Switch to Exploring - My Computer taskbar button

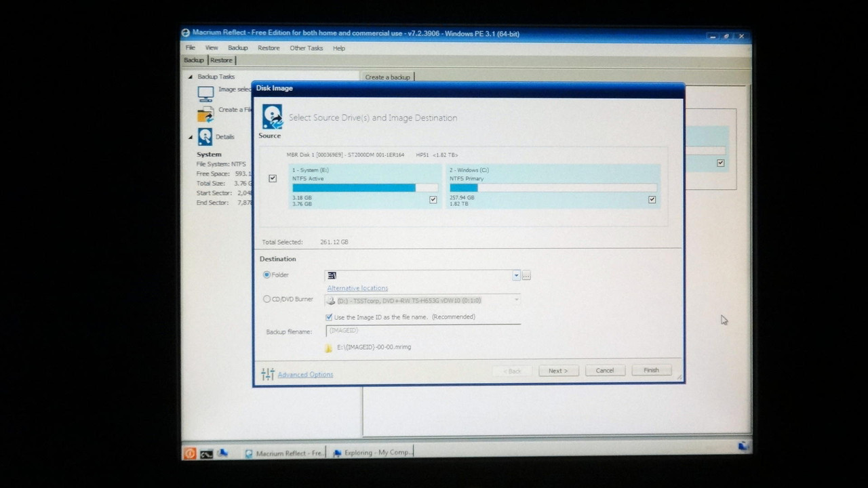point(372,453)
